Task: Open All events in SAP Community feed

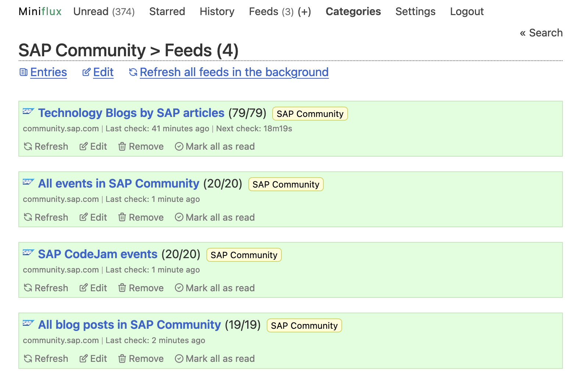Action: point(119,183)
